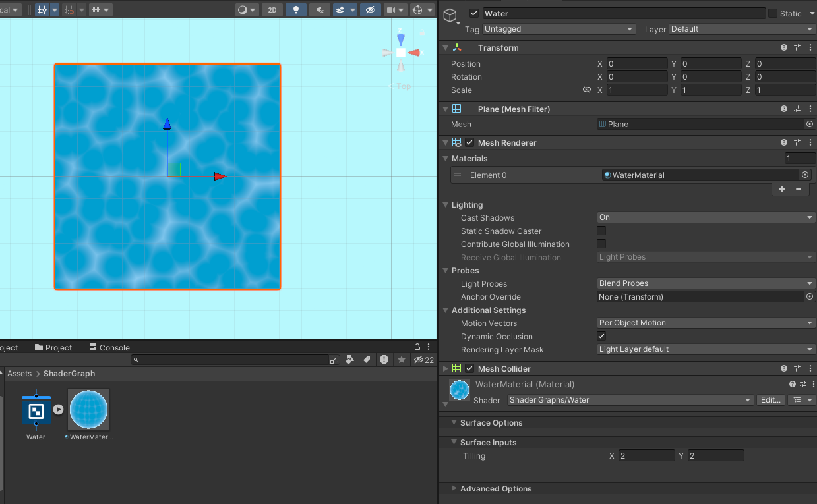Click the Edit button next to the shader
817x504 pixels.
coord(770,399)
